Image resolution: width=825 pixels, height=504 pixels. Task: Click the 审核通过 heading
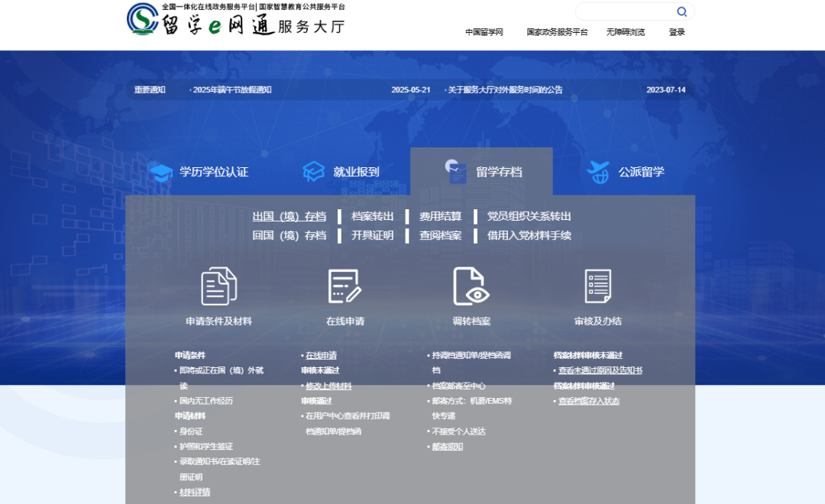click(316, 401)
